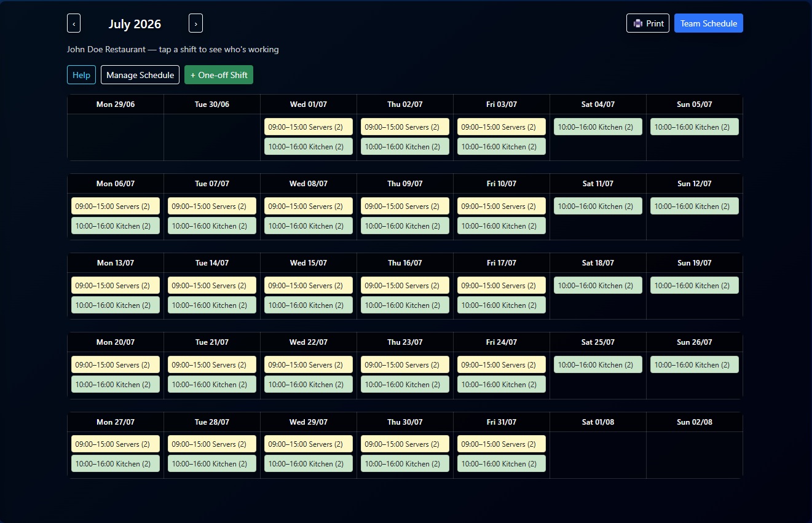
Task: Open Thu 02/07 Kitchen shift
Action: 405,146
